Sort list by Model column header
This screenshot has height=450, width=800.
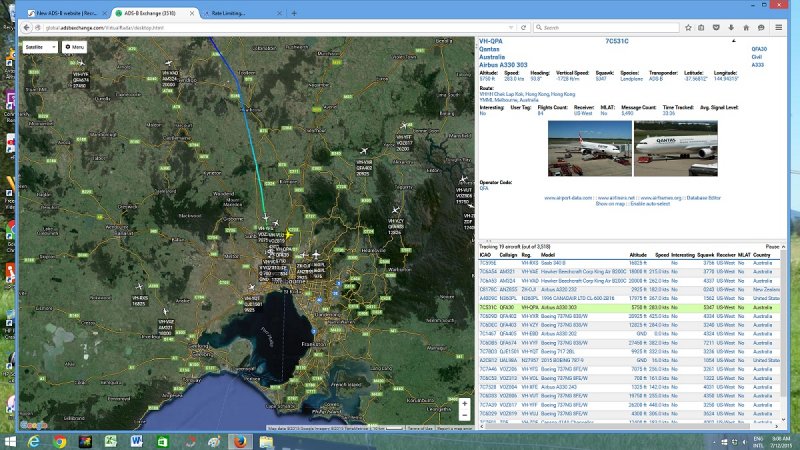(547, 255)
